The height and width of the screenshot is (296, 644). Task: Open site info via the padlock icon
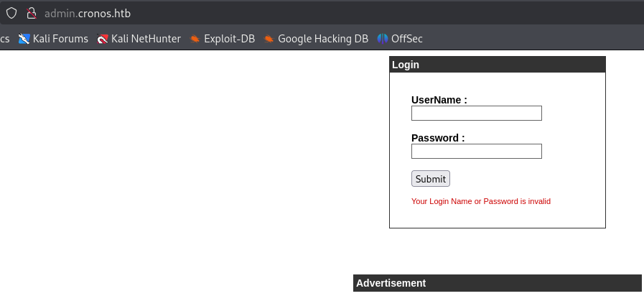[30, 14]
